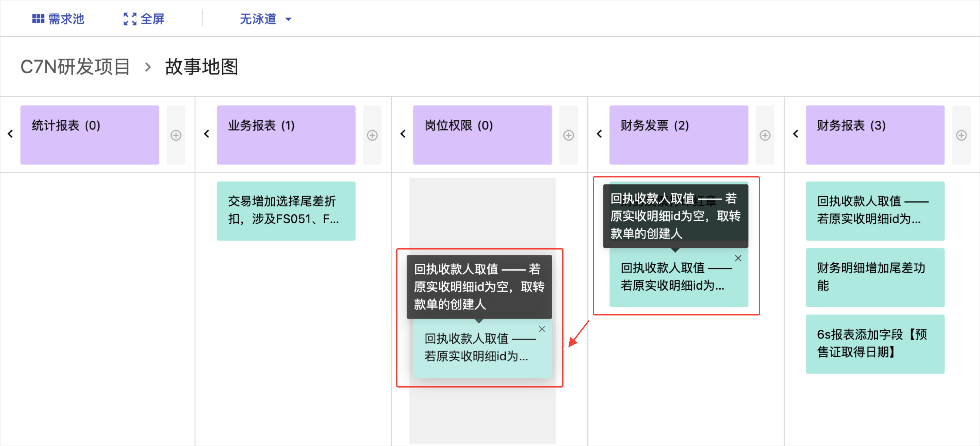This screenshot has width=980, height=446.
Task: Collapse the 财务发票 column
Action: [x=600, y=134]
